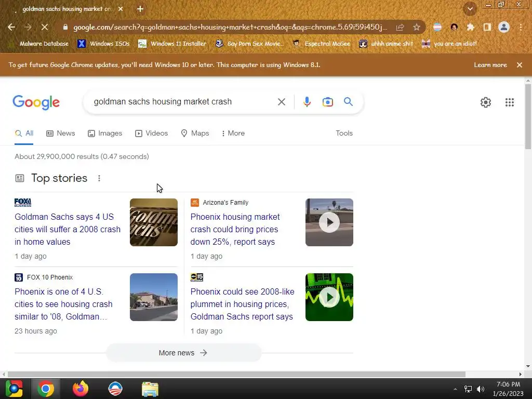
Task: Stop page loading with the X button
Action: pyautogui.click(x=45, y=27)
